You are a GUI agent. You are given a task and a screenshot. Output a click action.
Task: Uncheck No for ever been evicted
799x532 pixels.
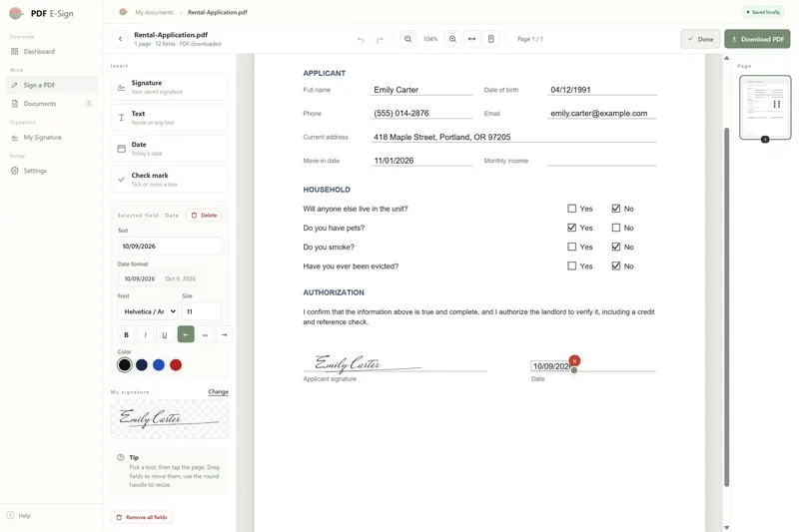[616, 266]
